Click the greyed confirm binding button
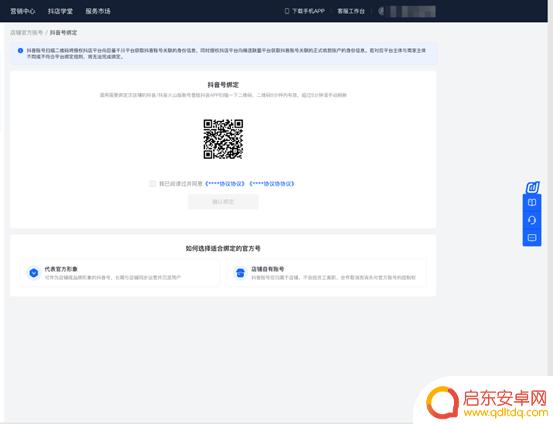The image size is (553, 424). [223, 202]
